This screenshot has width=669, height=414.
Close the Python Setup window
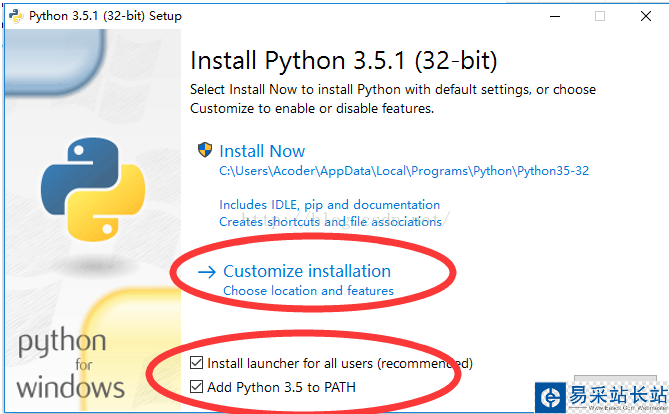click(645, 16)
